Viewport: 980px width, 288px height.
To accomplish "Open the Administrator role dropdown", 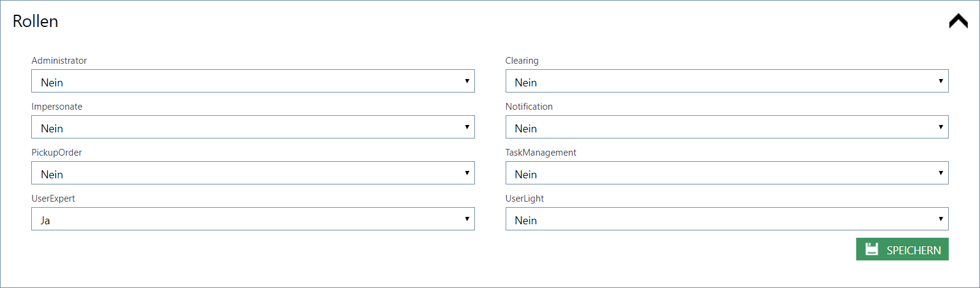I will 253,81.
